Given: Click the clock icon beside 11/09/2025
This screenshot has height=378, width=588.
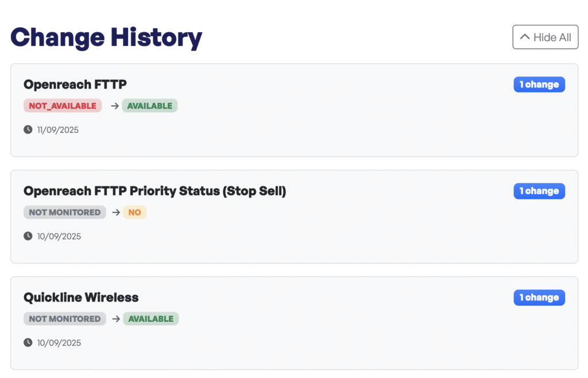Looking at the screenshot, I should (26, 130).
